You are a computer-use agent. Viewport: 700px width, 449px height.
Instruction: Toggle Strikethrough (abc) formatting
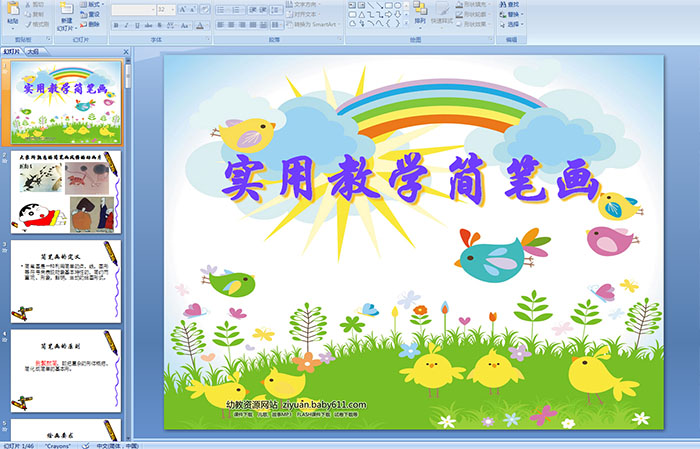pyautogui.click(x=148, y=25)
